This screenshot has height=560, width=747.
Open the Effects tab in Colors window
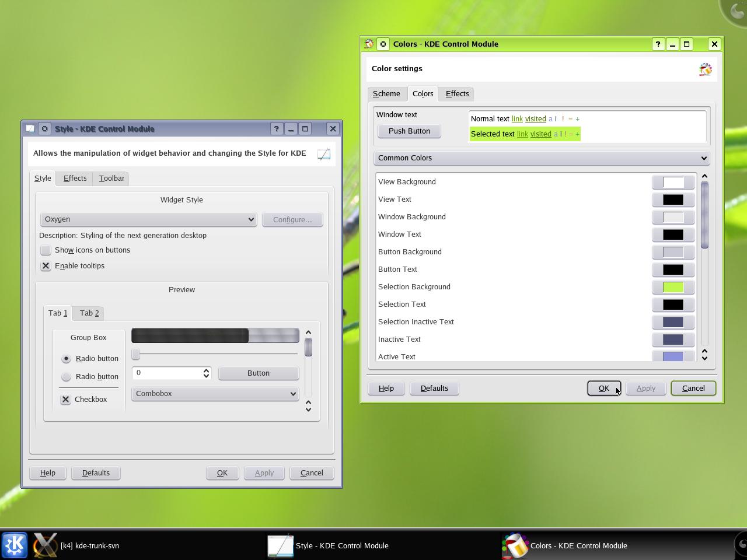[457, 94]
